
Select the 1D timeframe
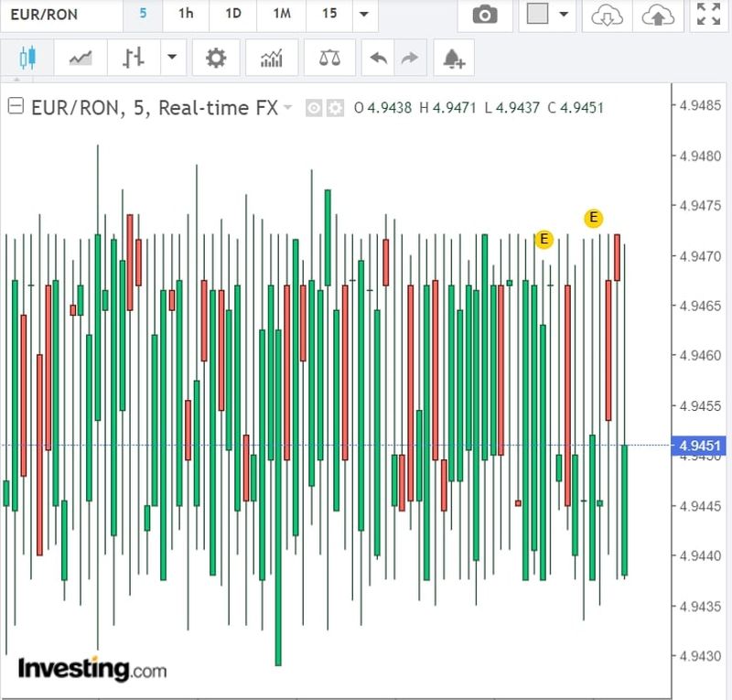[233, 15]
